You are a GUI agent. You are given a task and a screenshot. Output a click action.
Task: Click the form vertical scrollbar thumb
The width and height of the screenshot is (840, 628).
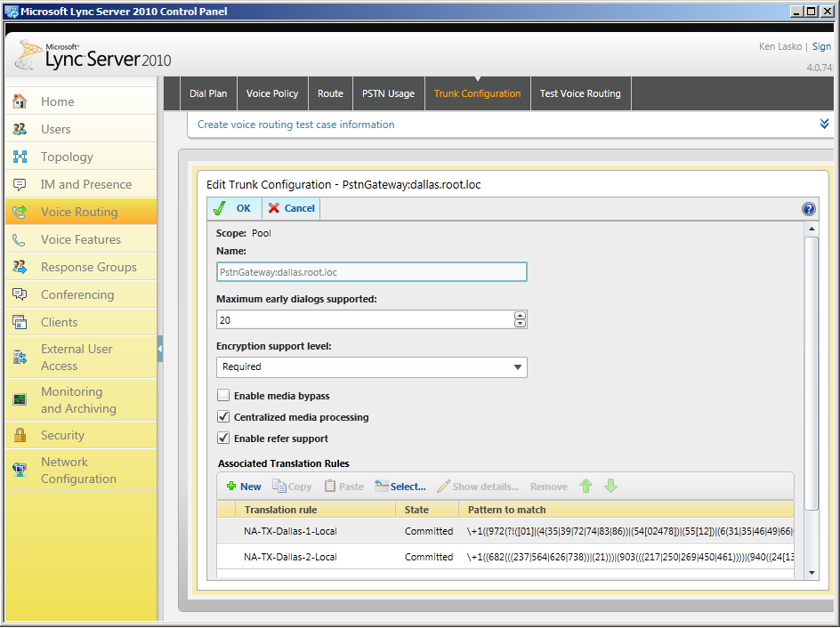812,374
